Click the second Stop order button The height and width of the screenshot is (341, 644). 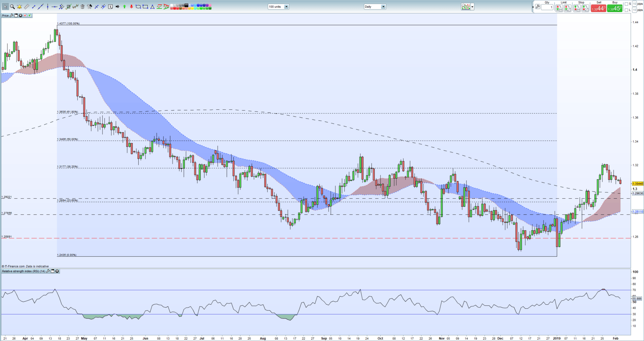pos(585,8)
